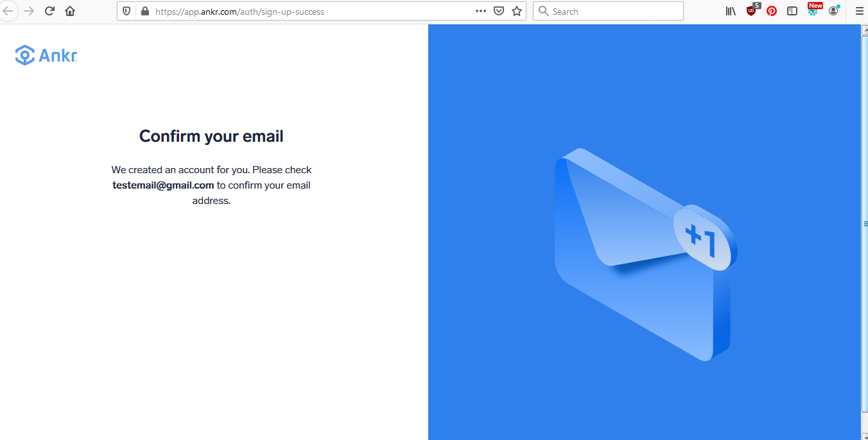868x440 pixels.
Task: Reload the page with refresh icon
Action: pos(49,11)
